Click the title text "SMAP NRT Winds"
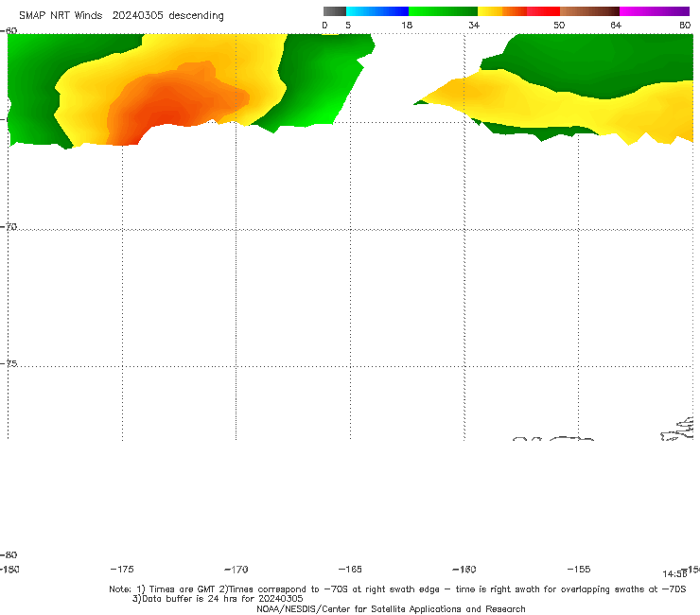Screen dimensions: 700x615 coord(61,15)
